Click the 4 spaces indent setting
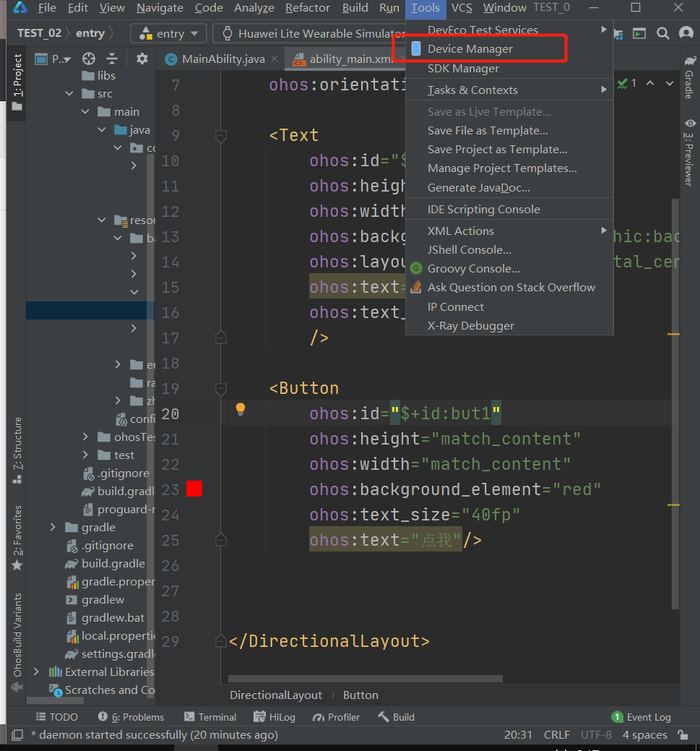 tap(644, 734)
